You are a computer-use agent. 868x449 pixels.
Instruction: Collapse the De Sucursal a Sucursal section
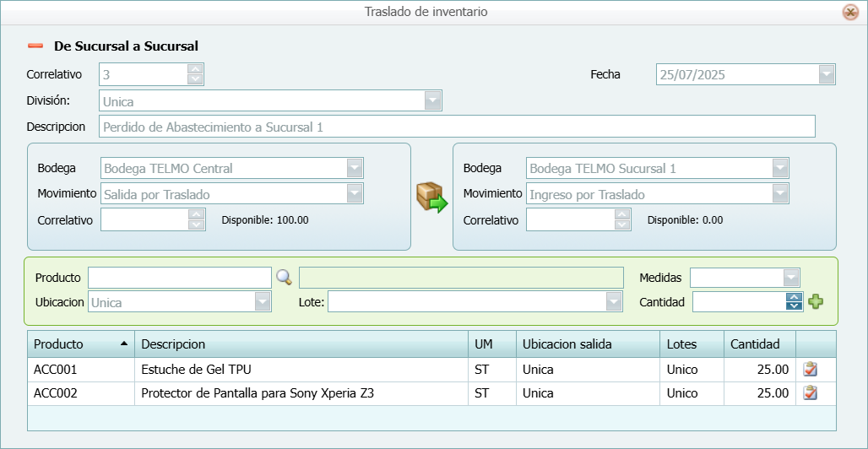coord(35,46)
